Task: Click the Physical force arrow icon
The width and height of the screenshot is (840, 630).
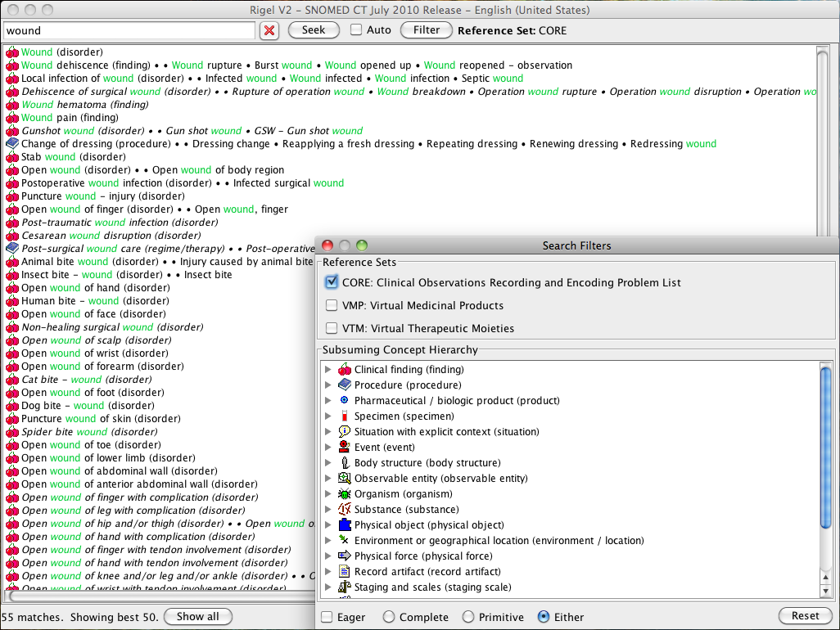Action: point(345,556)
